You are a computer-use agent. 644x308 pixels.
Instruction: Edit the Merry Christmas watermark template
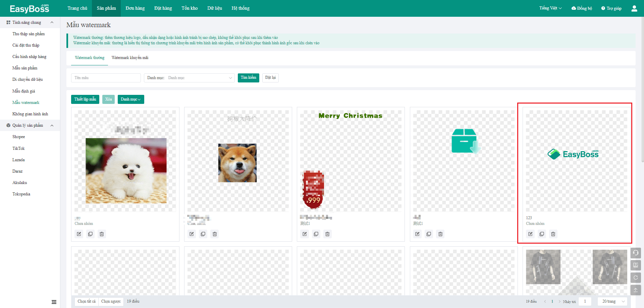point(305,234)
